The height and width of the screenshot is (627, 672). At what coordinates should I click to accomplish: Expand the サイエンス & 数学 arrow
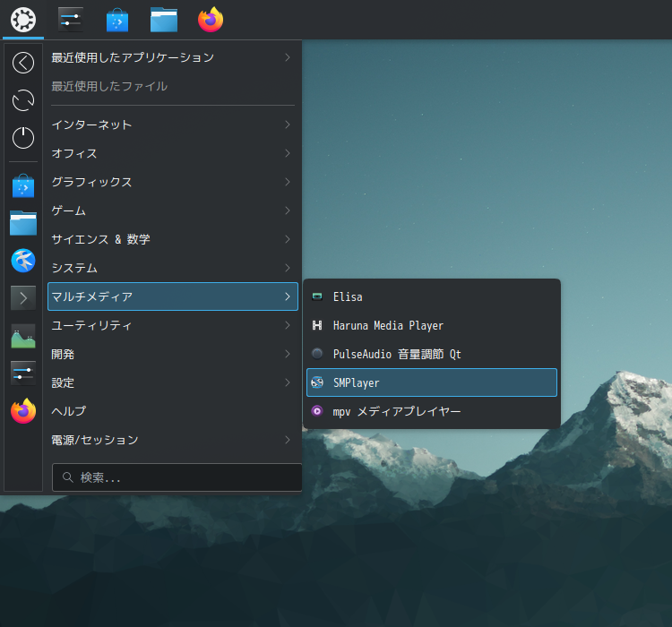(x=288, y=239)
